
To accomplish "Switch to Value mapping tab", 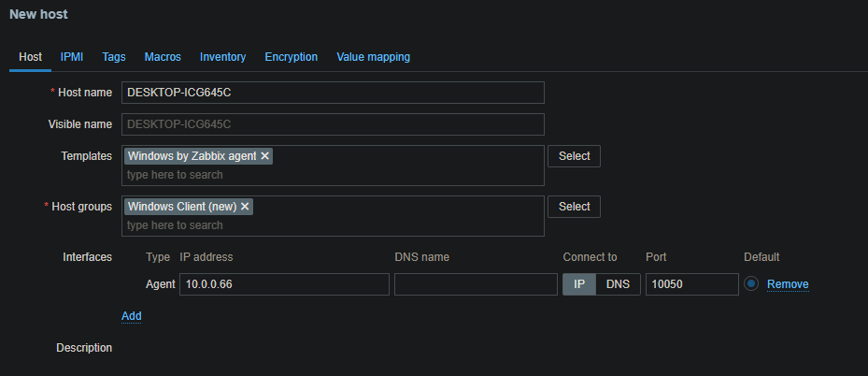I will (373, 57).
